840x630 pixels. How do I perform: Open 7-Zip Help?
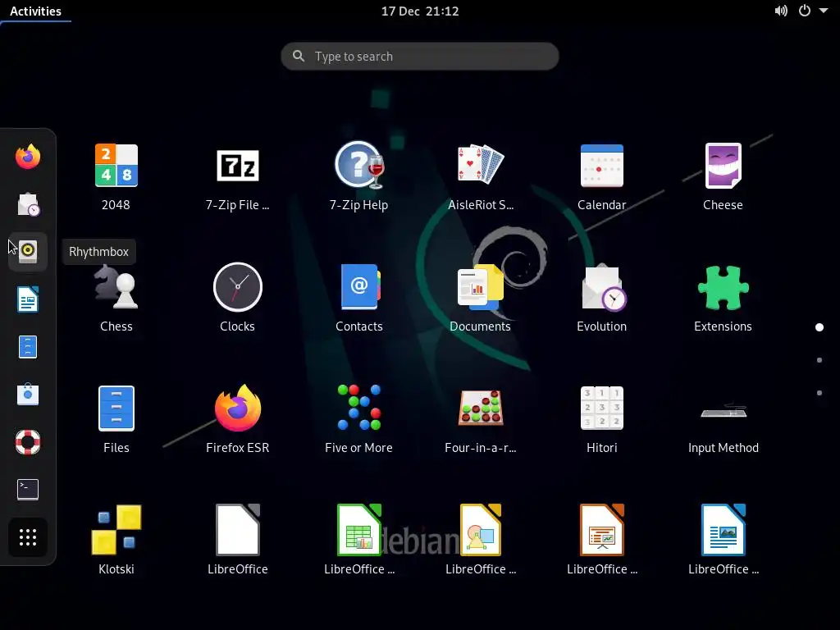click(x=359, y=166)
